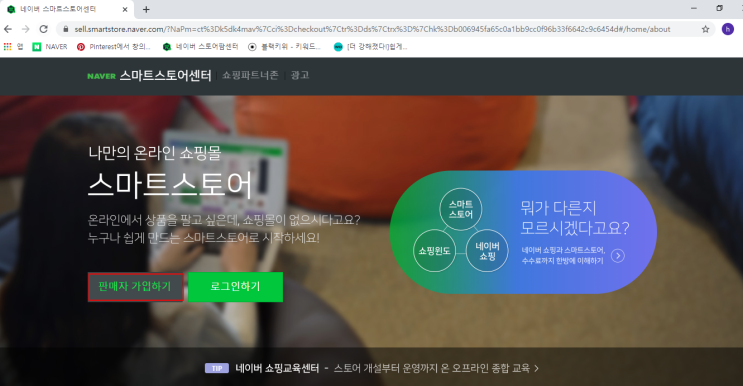743x386 pixels.
Task: Close the 네이버 스마트스토어센터 tab
Action: tap(125, 9)
